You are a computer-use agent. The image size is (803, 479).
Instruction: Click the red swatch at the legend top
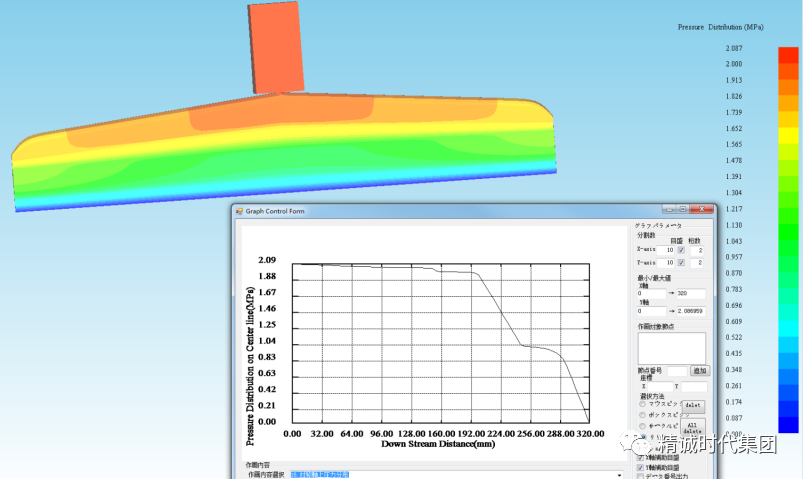(x=788, y=55)
